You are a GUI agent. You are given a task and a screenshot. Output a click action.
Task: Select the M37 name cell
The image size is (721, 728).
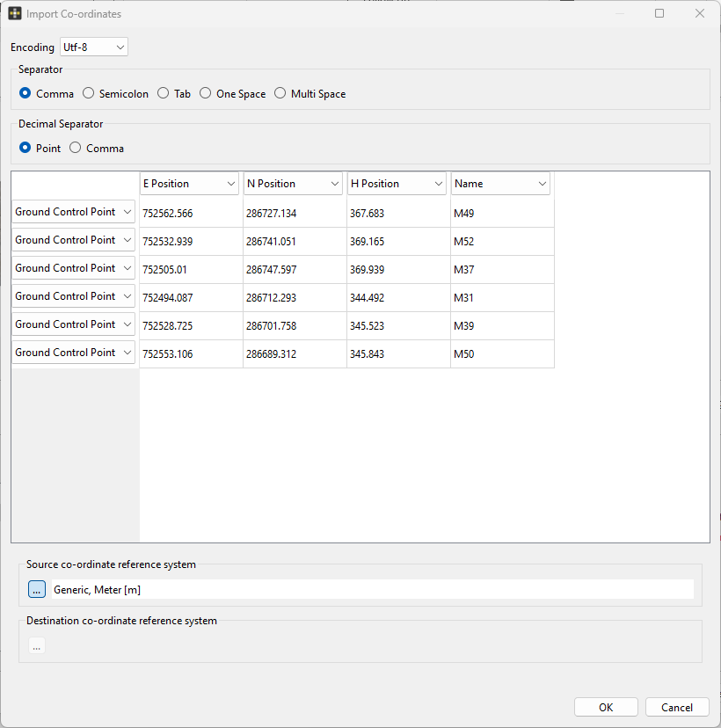[502, 269]
